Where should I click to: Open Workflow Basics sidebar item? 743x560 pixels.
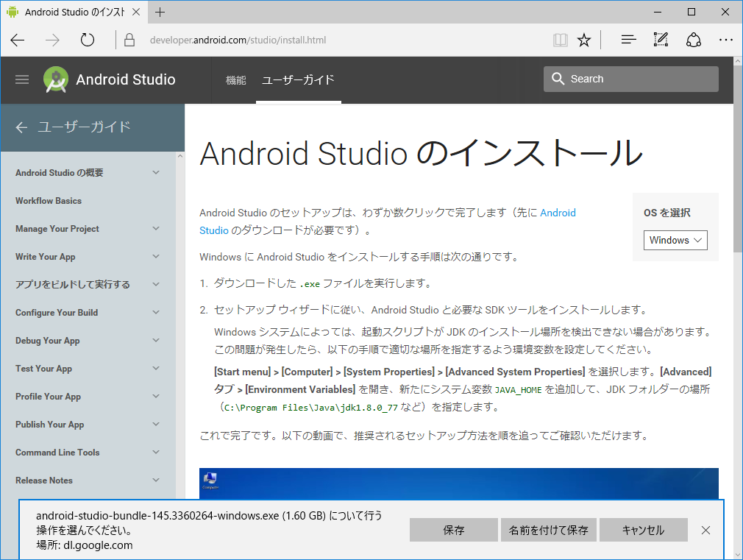pyautogui.click(x=49, y=201)
